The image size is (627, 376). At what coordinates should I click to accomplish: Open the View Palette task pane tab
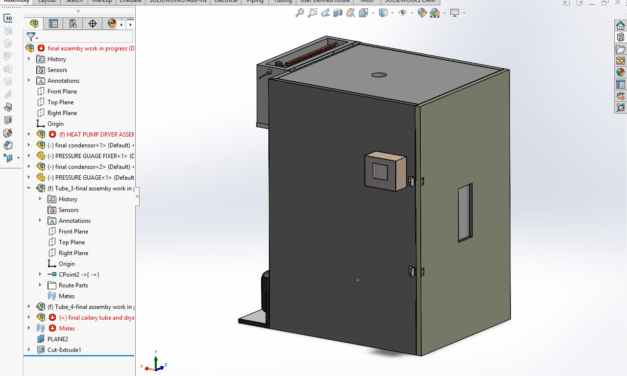(620, 61)
